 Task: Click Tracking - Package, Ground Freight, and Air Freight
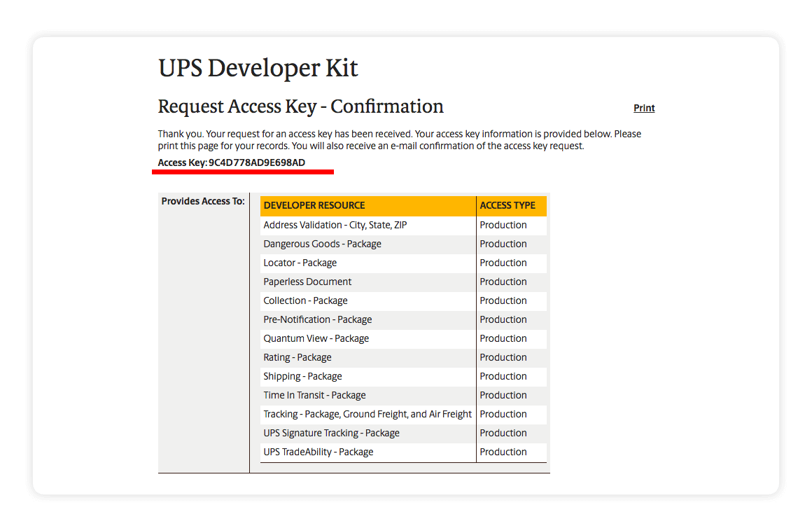[367, 414]
